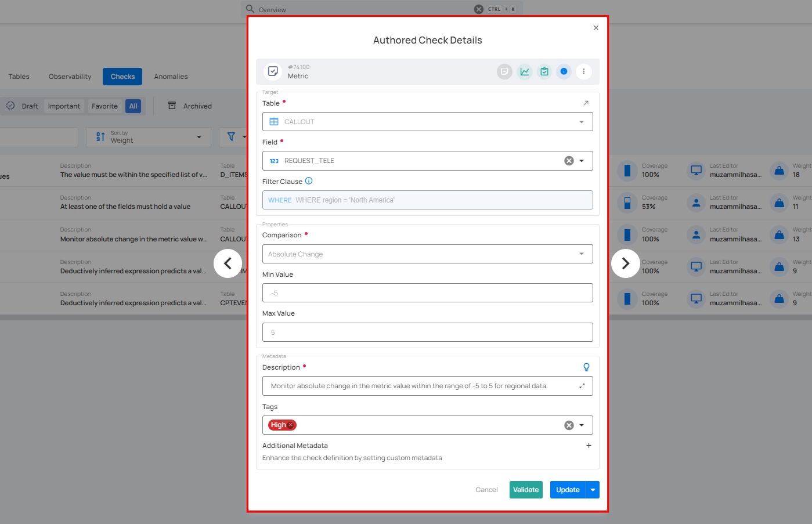Screen dimensions: 812x524
Task: Remove the High tag
Action: click(x=291, y=425)
